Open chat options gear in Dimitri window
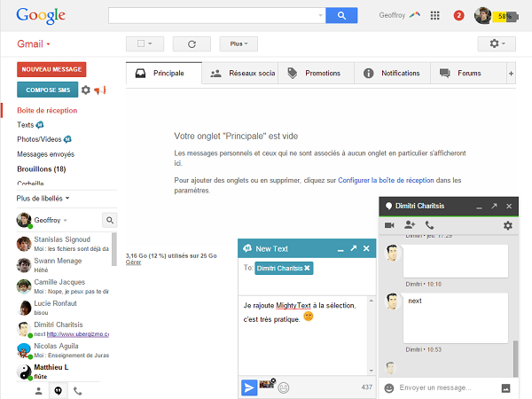The image size is (532, 399). point(507,225)
